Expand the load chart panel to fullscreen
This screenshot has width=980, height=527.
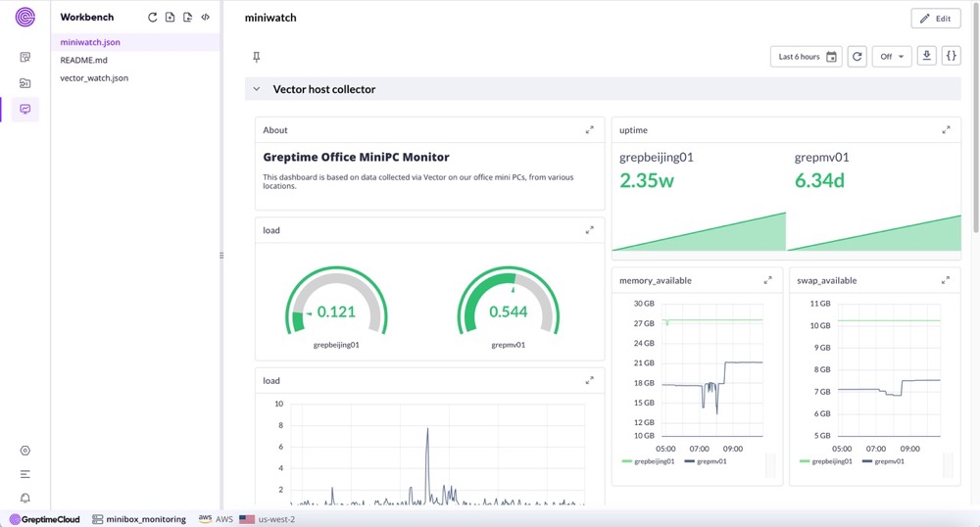coord(589,380)
